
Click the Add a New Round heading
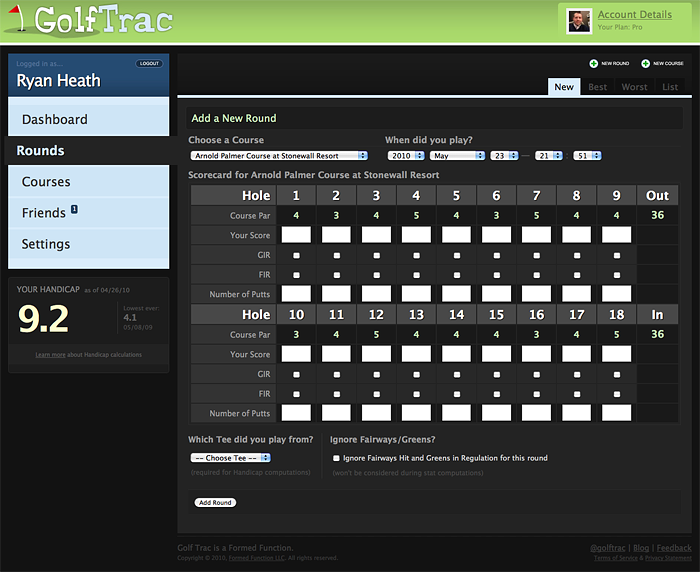(x=234, y=118)
